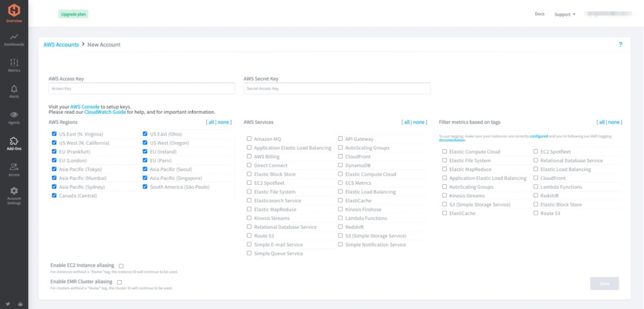Screen dimensions: 644x309
Task: Select all AWS Regions link
Action: pyautogui.click(x=212, y=123)
